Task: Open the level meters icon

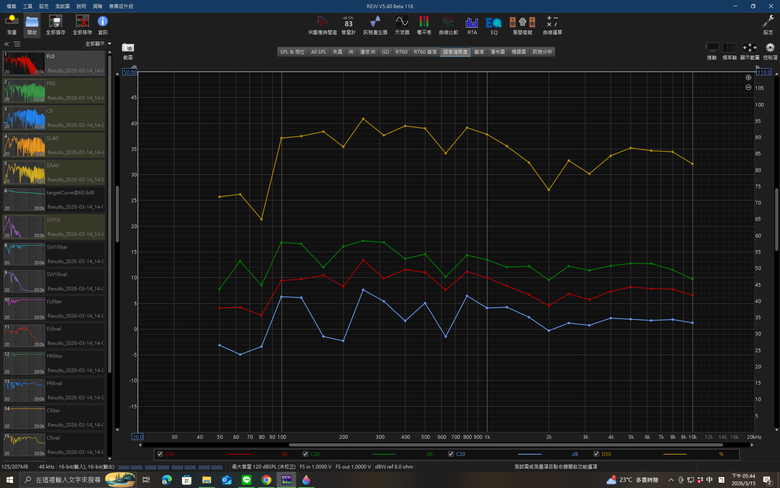Action: tap(424, 25)
